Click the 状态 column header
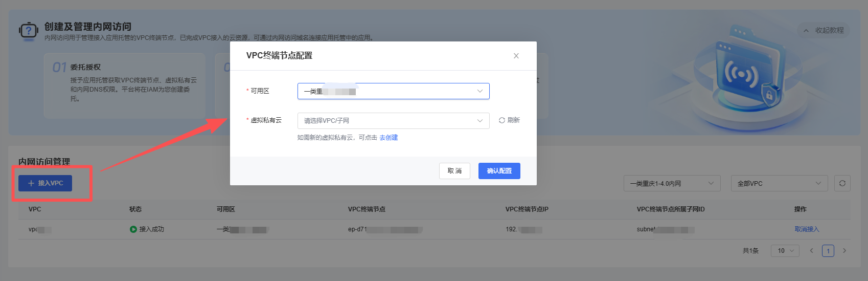Viewport: 868px width, 281px height. pyautogui.click(x=135, y=209)
